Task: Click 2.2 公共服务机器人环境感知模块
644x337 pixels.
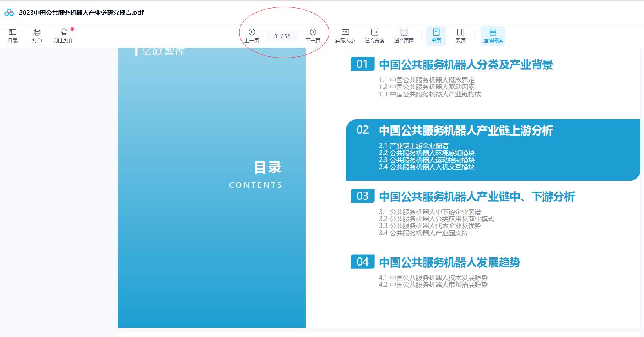Action: click(426, 153)
